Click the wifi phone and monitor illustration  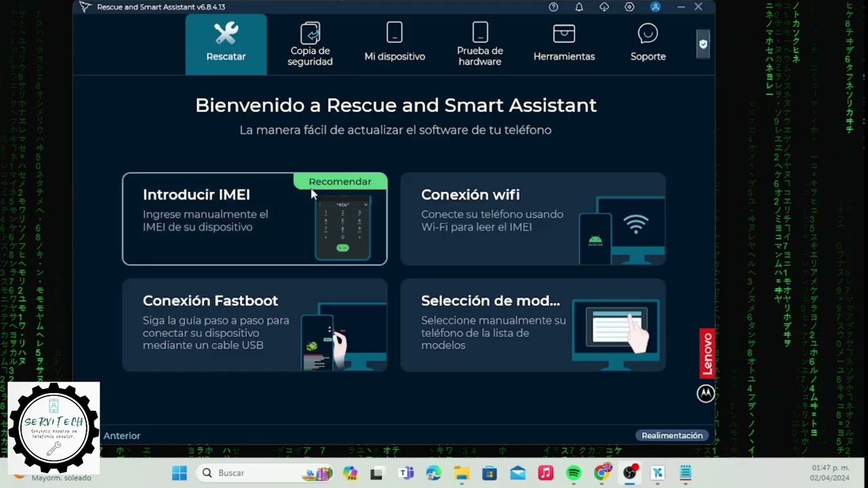click(x=621, y=230)
